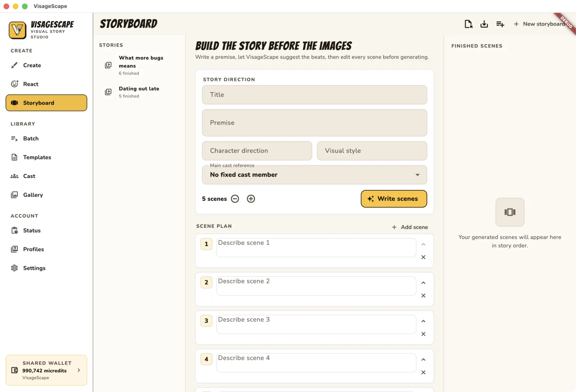This screenshot has width=576, height=392.
Task: Click the Write scenes button
Action: (394, 199)
